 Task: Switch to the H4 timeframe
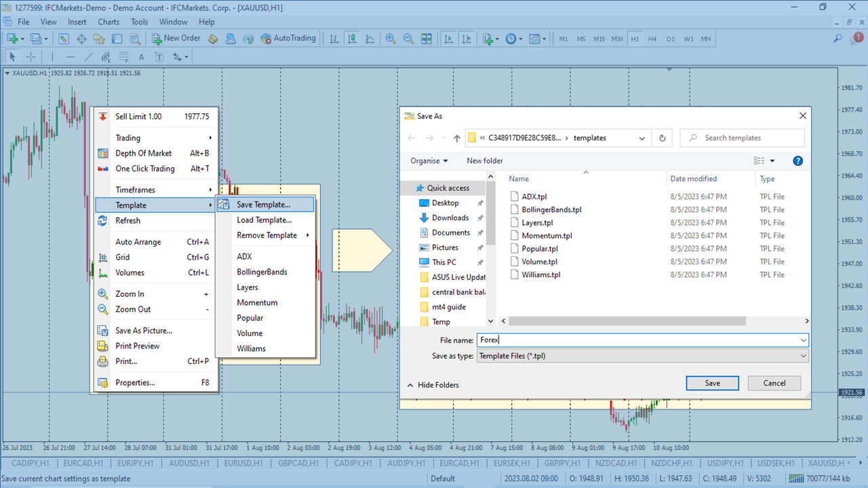click(x=652, y=39)
